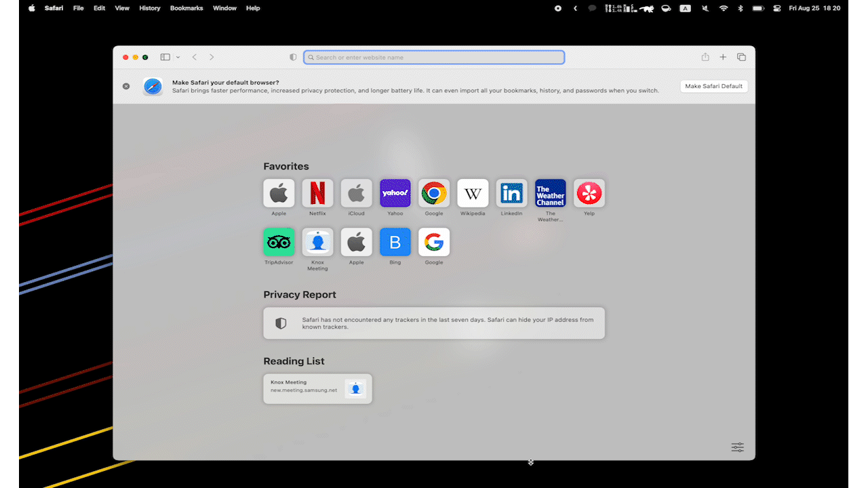Click the Bluetooth menu bar icon
This screenshot has width=868, height=488.
pyautogui.click(x=741, y=8)
